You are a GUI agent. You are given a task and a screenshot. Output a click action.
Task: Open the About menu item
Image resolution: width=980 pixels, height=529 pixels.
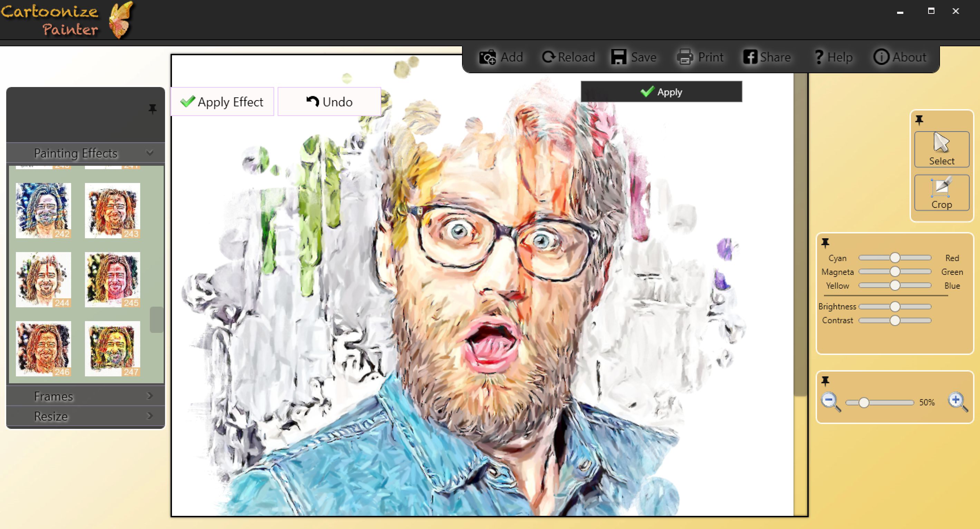900,57
